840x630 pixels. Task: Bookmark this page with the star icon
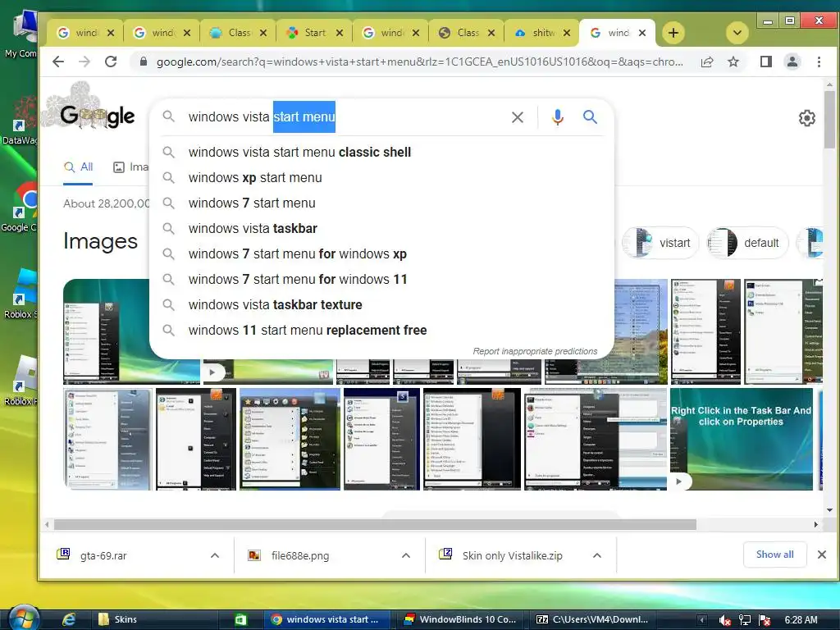(733, 62)
